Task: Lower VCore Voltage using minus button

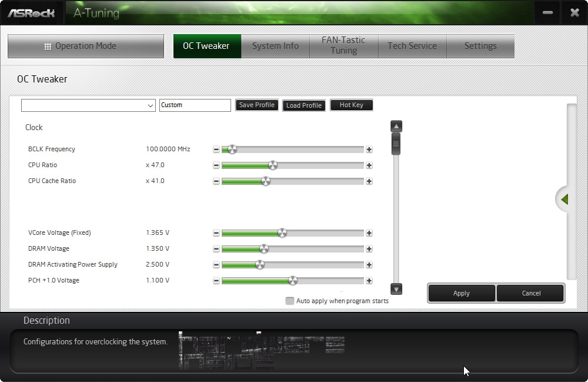Action: point(216,233)
